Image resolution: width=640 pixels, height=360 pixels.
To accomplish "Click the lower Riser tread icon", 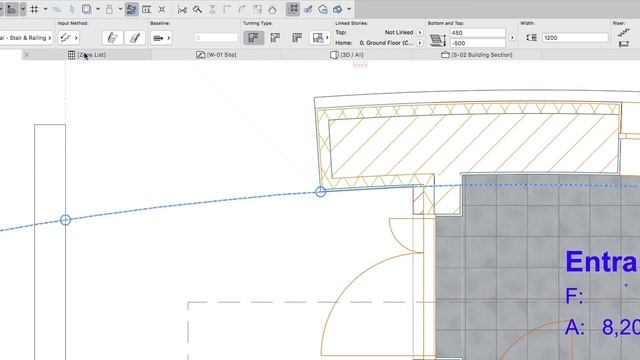I will pos(623,43).
